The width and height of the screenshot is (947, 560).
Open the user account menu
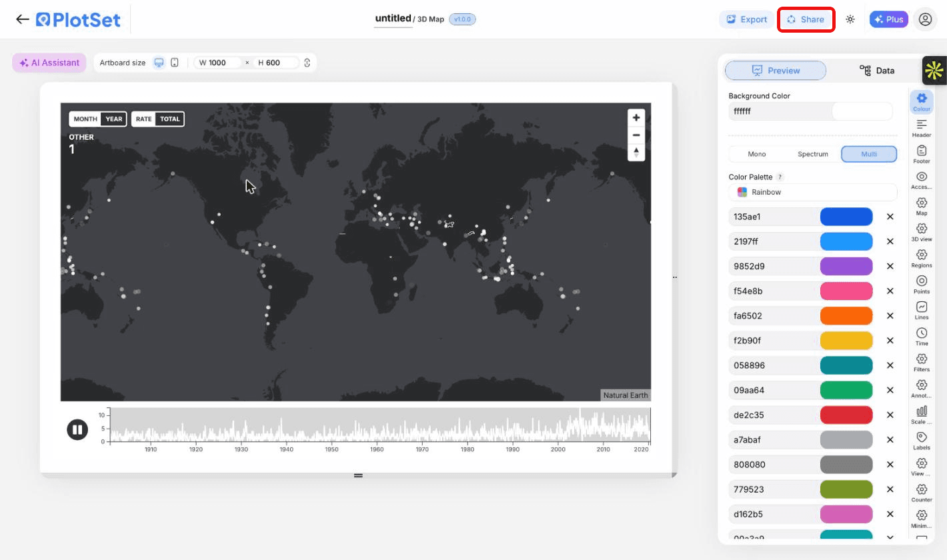(925, 19)
